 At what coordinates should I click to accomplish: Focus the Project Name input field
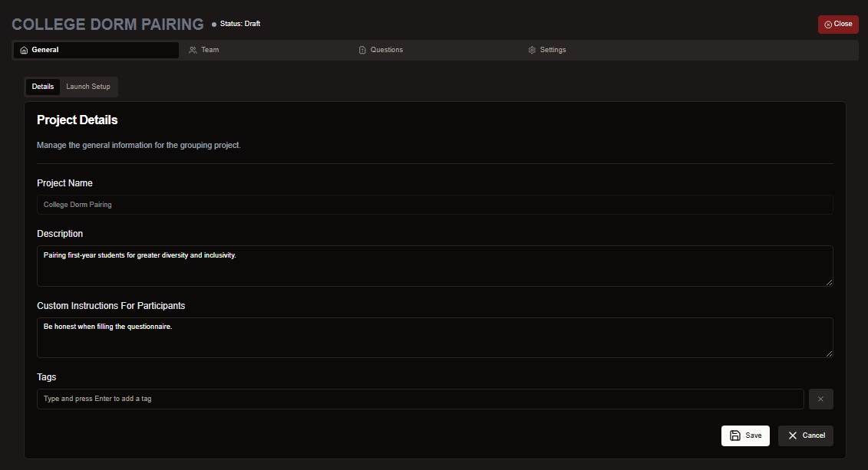[x=434, y=205]
